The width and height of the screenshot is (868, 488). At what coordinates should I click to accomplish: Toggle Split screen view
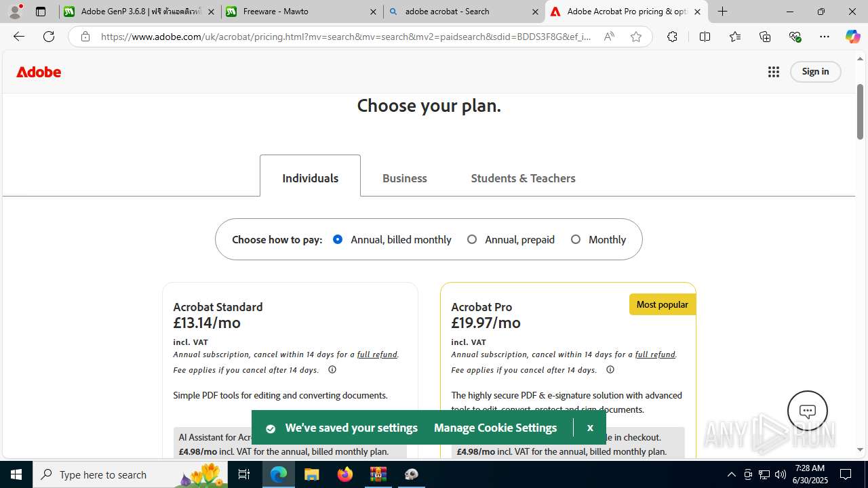705,37
